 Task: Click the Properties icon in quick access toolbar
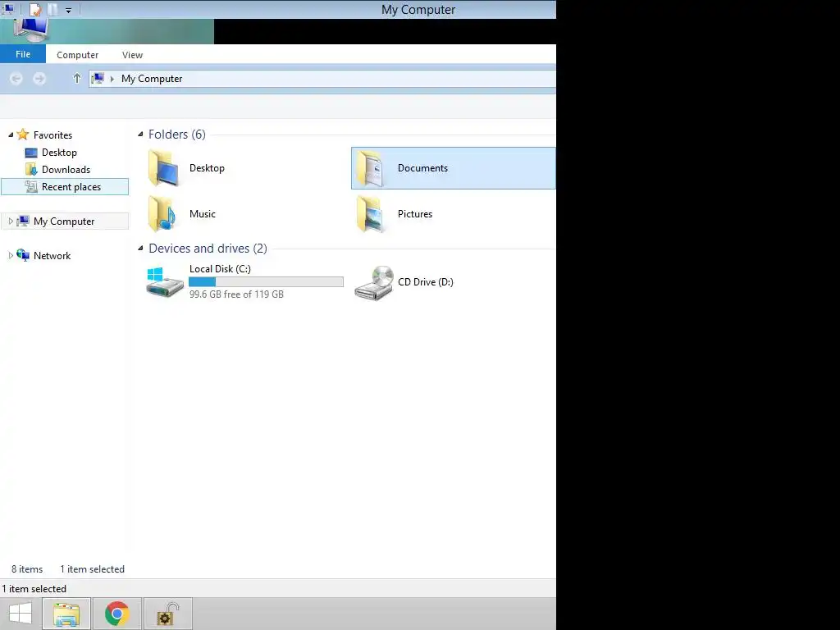[x=35, y=9]
